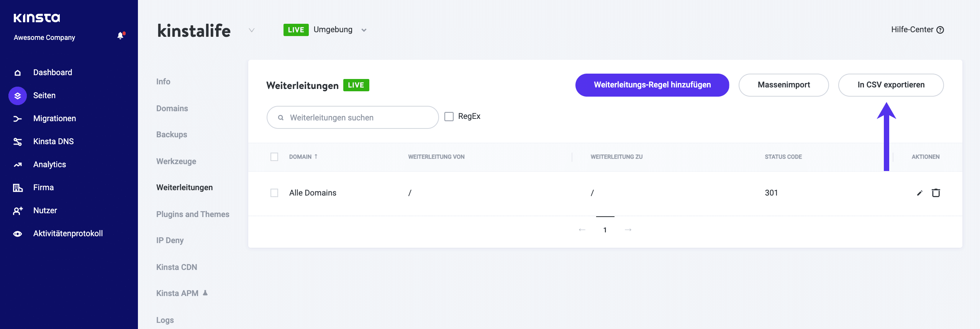Enable the RegEx checkbox

coord(449,117)
